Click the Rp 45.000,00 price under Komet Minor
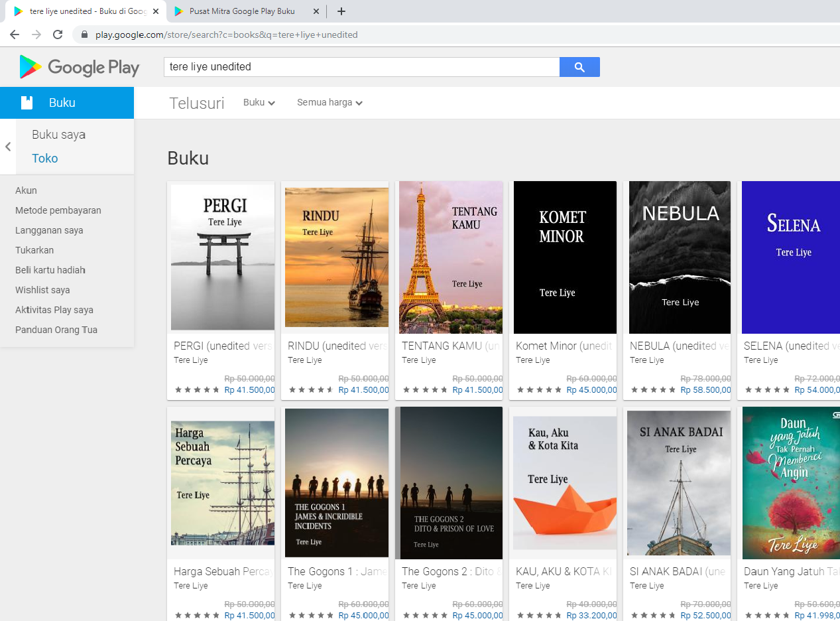This screenshot has width=840, height=621. [x=591, y=390]
